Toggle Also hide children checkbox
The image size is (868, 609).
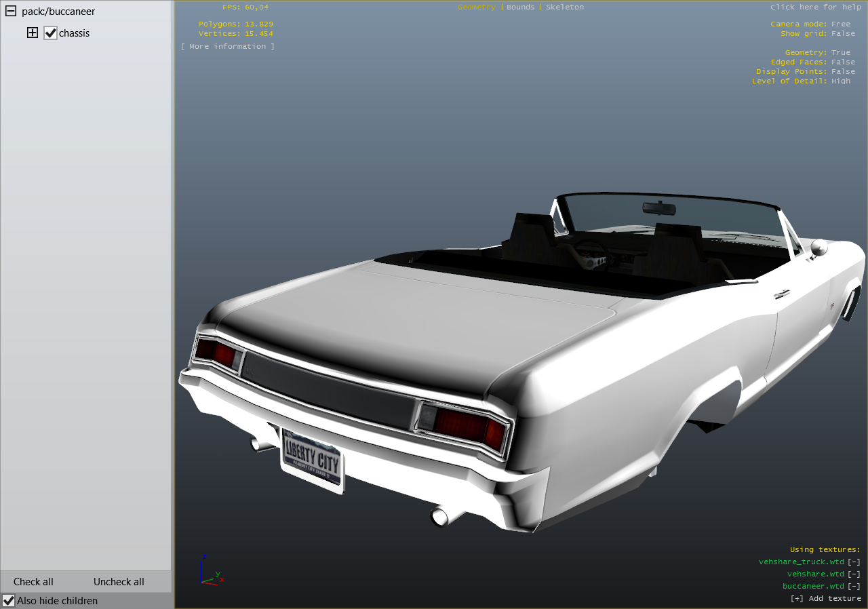click(9, 600)
